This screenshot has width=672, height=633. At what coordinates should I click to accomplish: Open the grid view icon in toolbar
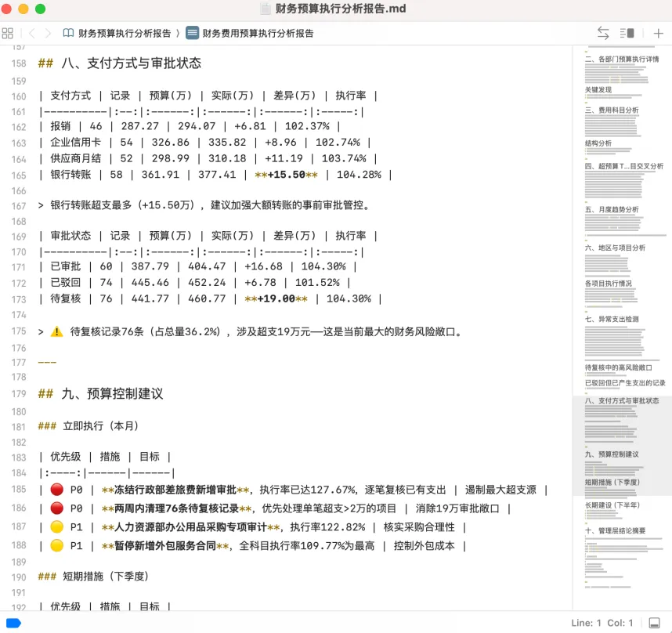tap(8, 33)
